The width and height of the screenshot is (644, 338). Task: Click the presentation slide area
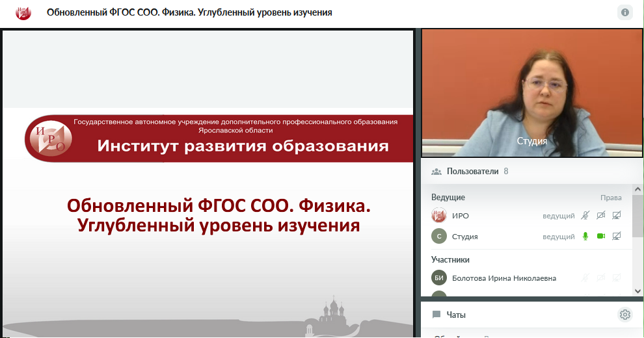208,184
